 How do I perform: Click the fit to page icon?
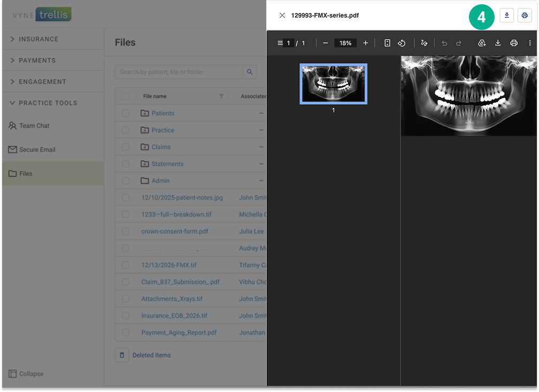387,43
